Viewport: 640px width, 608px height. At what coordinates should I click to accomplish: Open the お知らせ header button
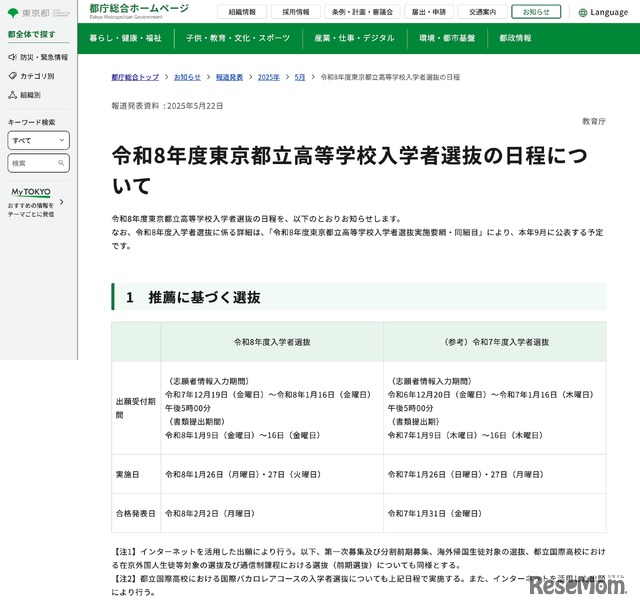pos(536,12)
